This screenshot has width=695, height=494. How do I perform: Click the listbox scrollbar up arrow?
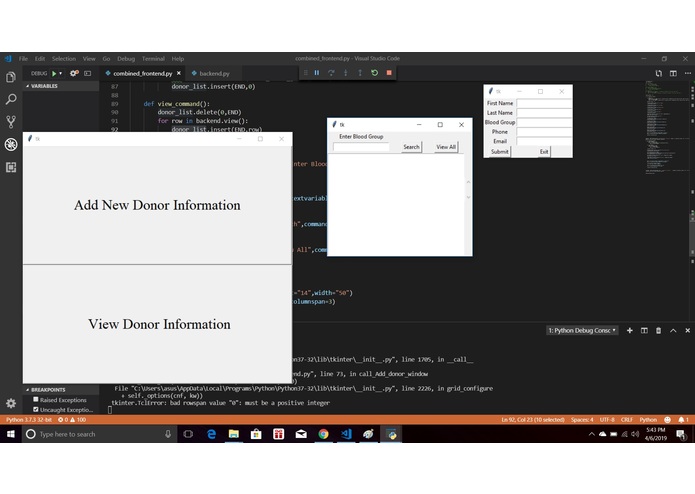(468, 182)
